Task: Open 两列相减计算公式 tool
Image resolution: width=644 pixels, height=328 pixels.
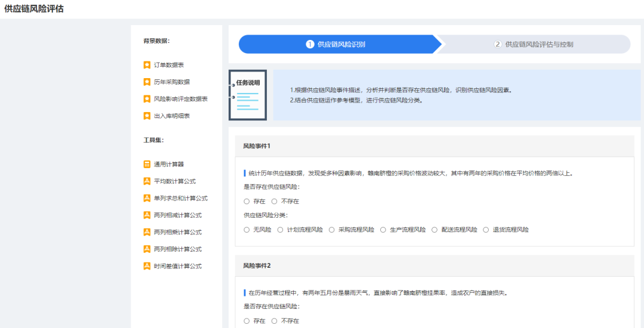Action: [x=178, y=215]
